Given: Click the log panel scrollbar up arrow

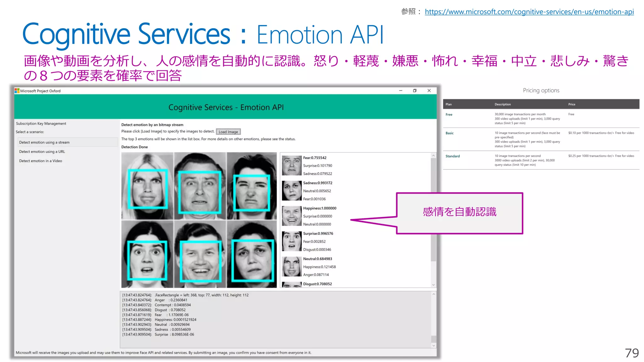Looking at the screenshot, I should coord(434,294).
